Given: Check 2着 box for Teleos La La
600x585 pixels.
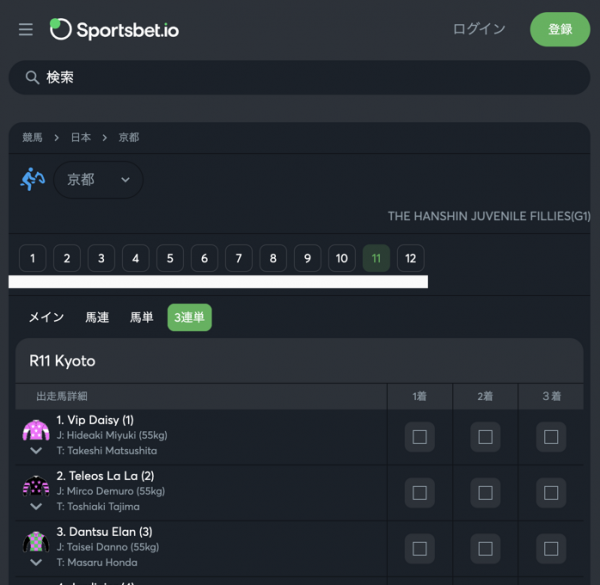Looking at the screenshot, I should tap(485, 493).
